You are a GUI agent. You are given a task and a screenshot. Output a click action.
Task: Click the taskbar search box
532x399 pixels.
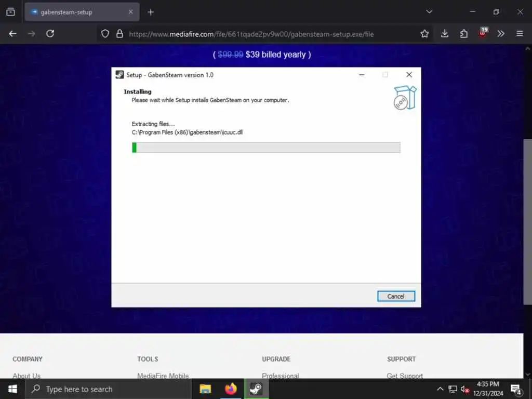click(109, 389)
